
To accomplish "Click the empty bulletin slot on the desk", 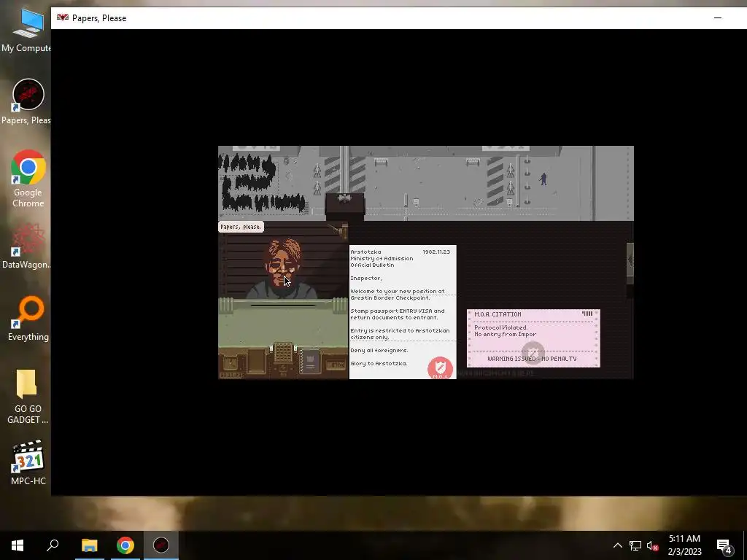I will pyautogui.click(x=256, y=360).
